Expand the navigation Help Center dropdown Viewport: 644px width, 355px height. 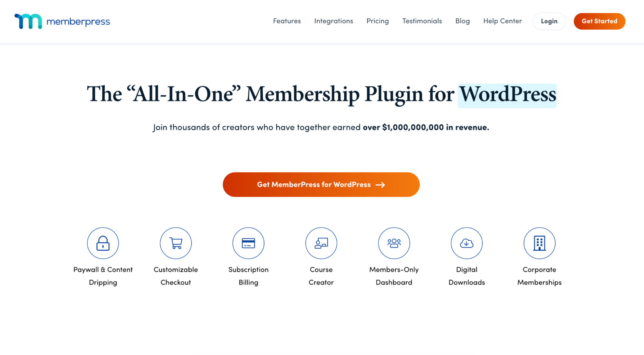point(502,21)
